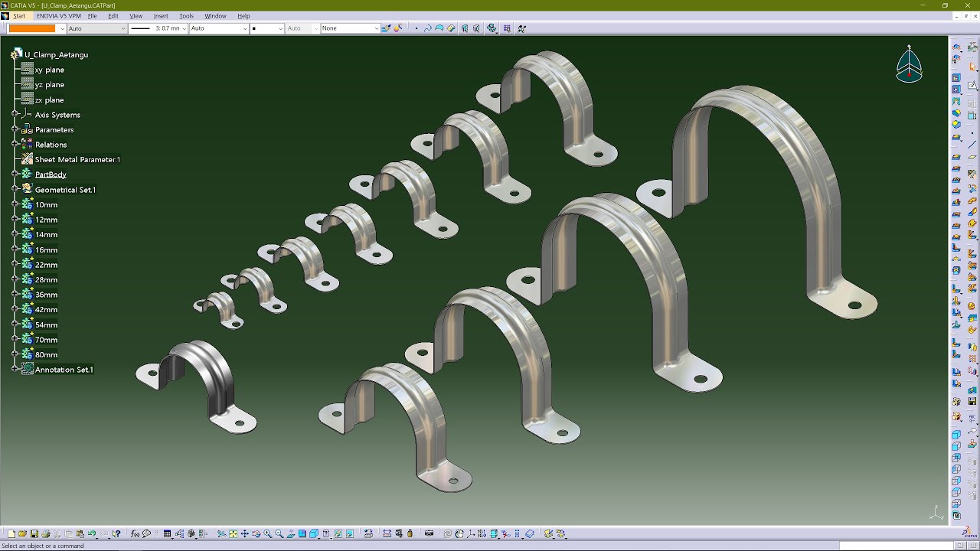The height and width of the screenshot is (551, 980).
Task: Click the Paste icon in bottom toolbar
Action: click(80, 533)
